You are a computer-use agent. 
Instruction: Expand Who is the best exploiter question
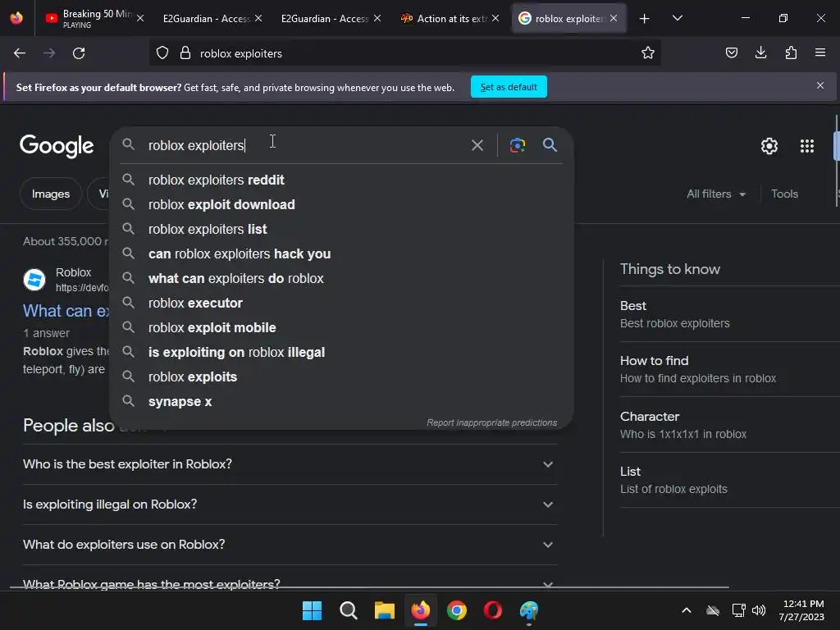[290, 464]
